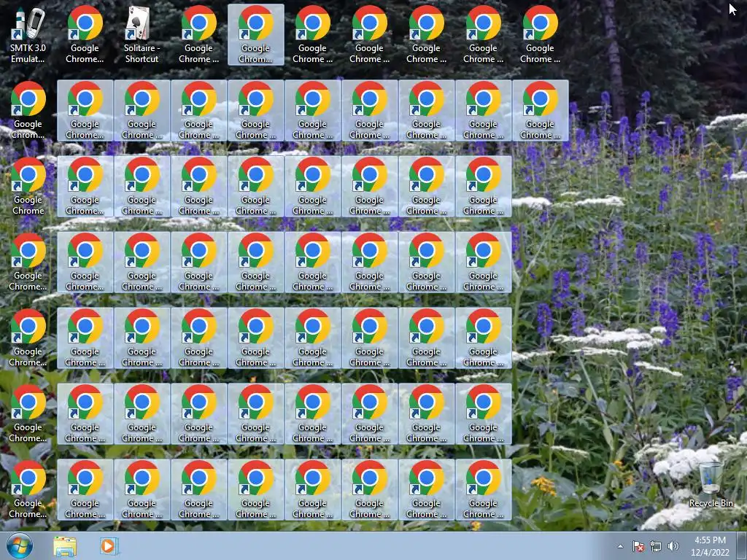Open the network status tray icon
747x560 pixels.
tap(656, 547)
